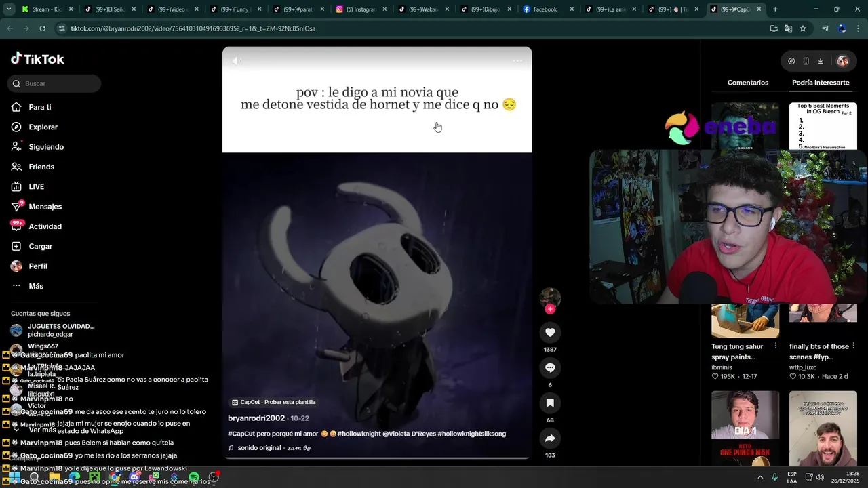Switch to the (99+)Funny browser tab
Image resolution: width=868 pixels, height=488 pixels.
coord(237,9)
